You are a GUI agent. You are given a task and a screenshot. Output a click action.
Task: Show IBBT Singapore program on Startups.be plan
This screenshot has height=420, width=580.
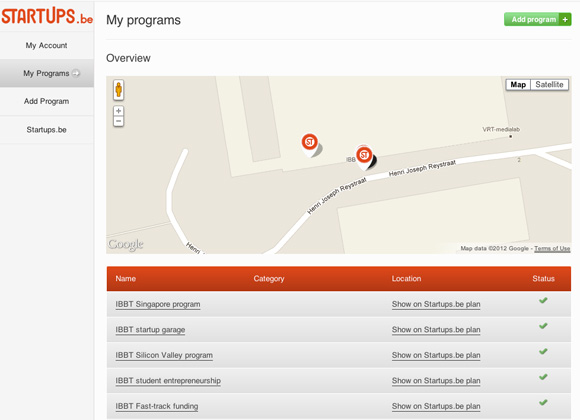click(x=436, y=304)
